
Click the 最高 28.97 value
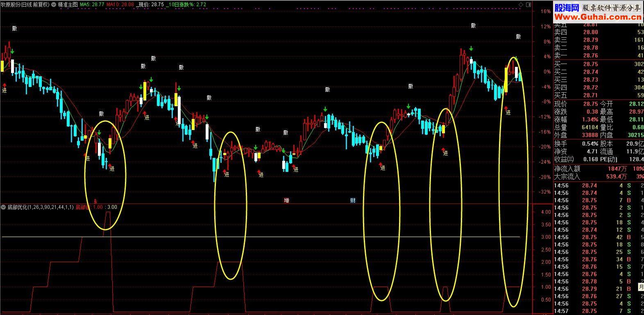click(636, 112)
